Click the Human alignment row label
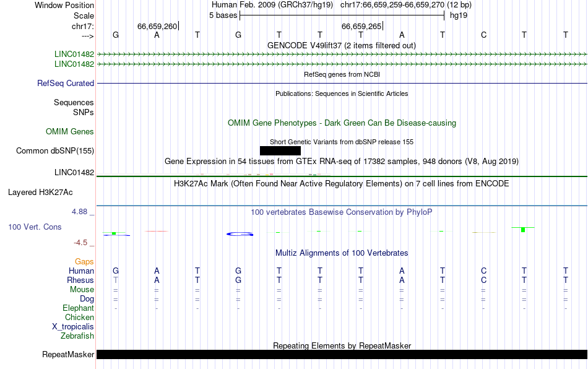The width and height of the screenshot is (588, 369). tap(81, 271)
